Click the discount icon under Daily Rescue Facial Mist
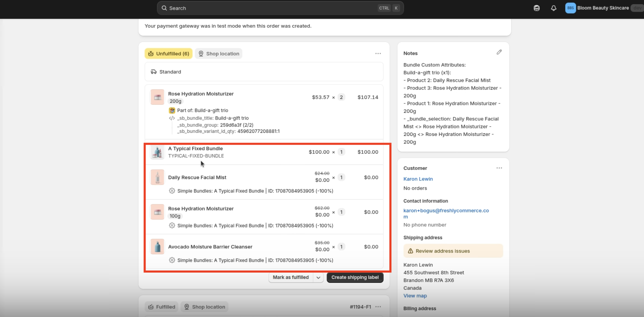Viewport: 644px width, 317px height. tap(172, 191)
